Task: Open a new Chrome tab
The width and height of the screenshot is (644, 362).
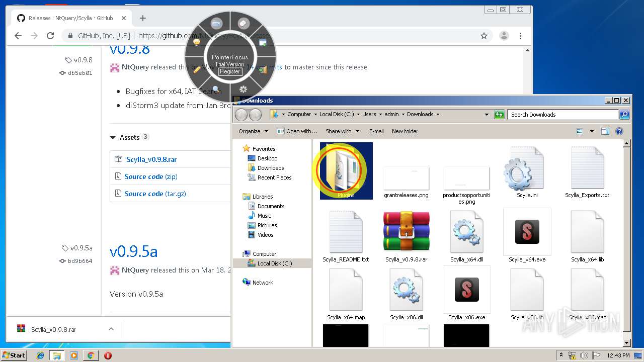Action: 143,18
